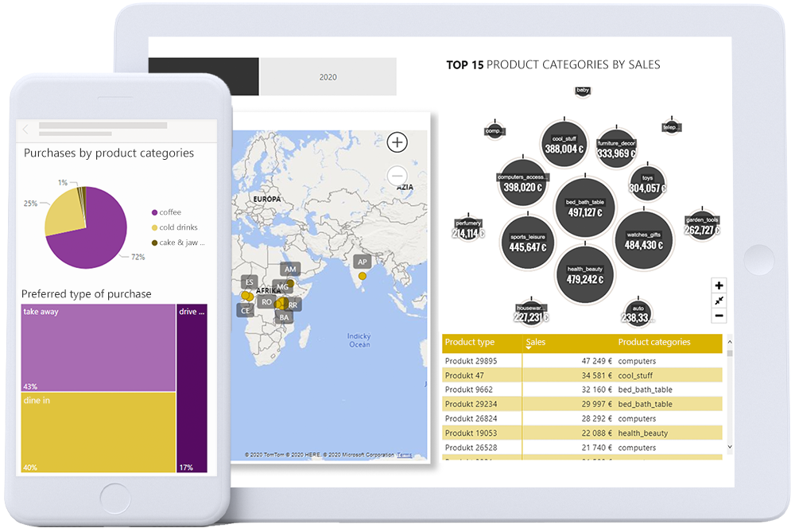The height and width of the screenshot is (532, 795).
Task: Click the Product type column header
Action: [470, 342]
